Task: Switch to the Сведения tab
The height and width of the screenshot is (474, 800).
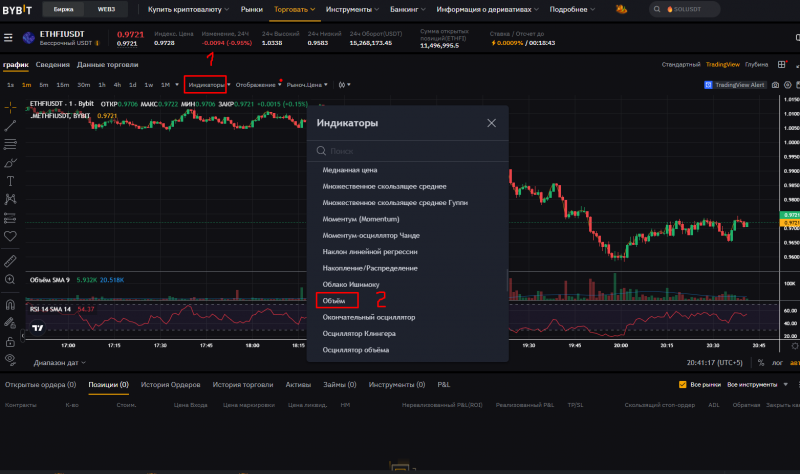Action: pos(53,64)
